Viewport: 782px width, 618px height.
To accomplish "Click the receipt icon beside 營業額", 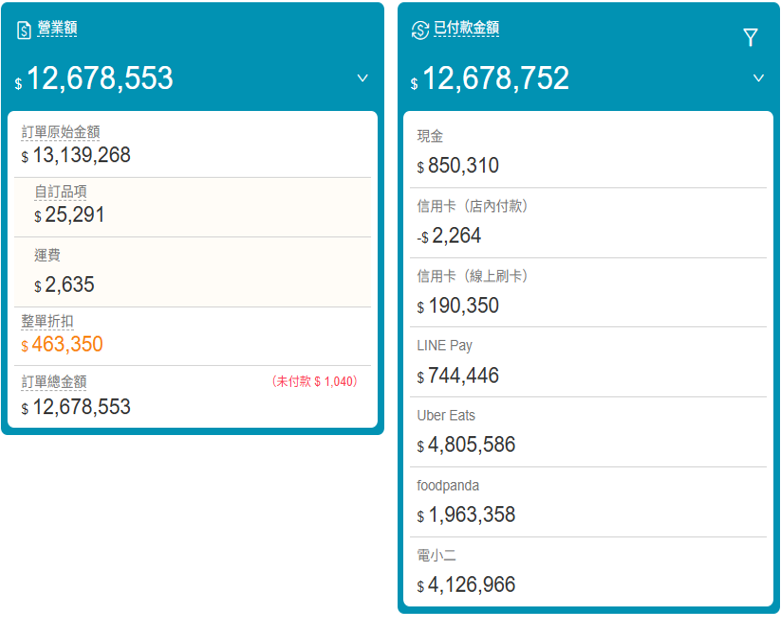I will click(25, 31).
